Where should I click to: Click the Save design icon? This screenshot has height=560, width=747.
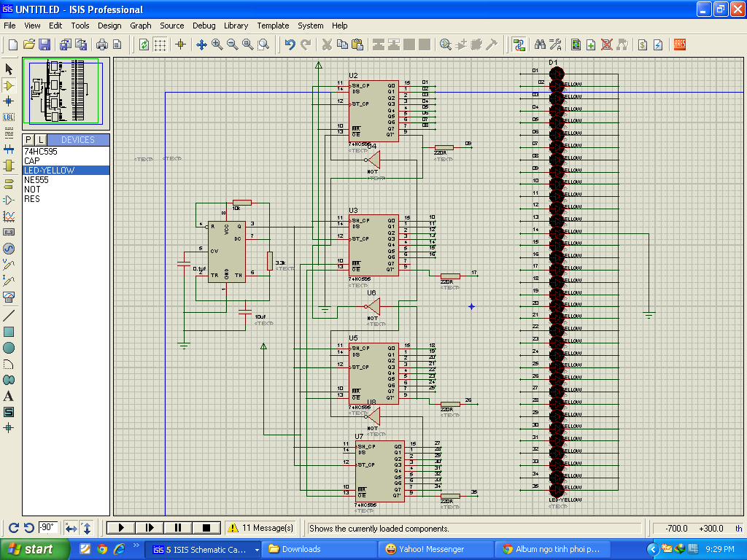tap(44, 44)
